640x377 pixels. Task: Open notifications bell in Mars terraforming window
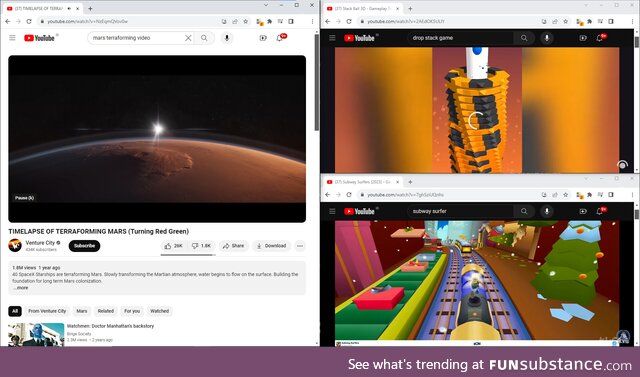click(280, 38)
